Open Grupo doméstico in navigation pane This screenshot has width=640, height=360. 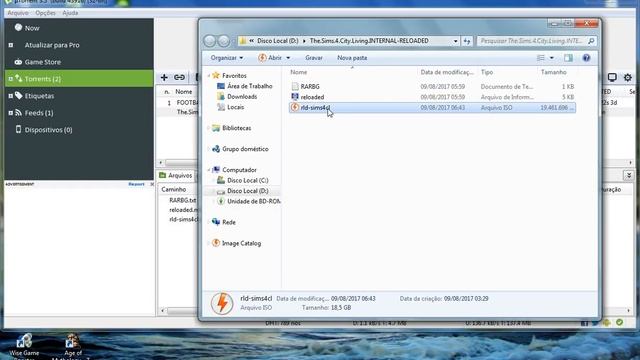click(x=245, y=149)
